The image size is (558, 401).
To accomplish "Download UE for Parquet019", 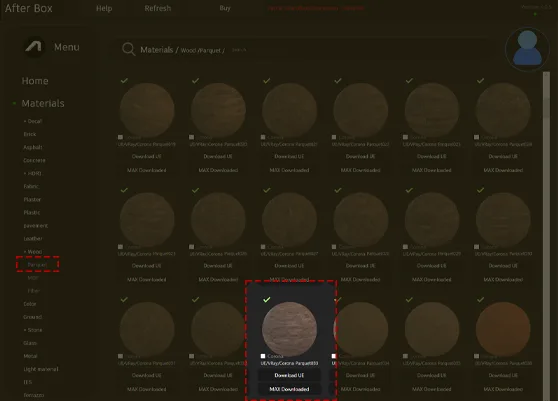I will (147, 157).
